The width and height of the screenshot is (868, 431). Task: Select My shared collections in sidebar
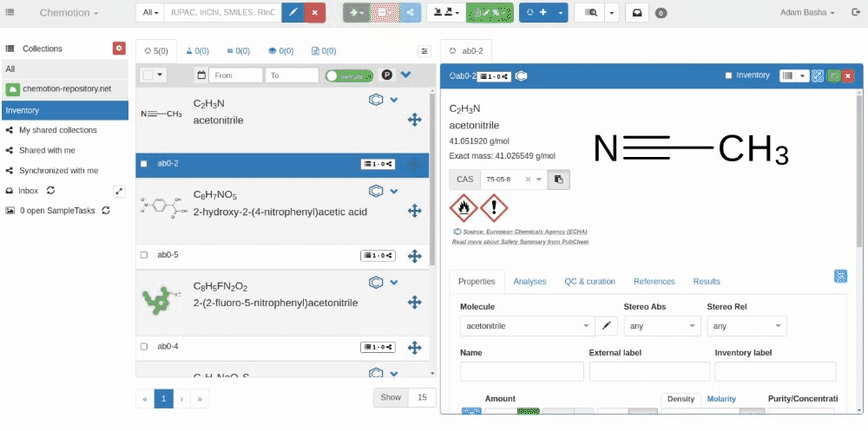click(57, 130)
